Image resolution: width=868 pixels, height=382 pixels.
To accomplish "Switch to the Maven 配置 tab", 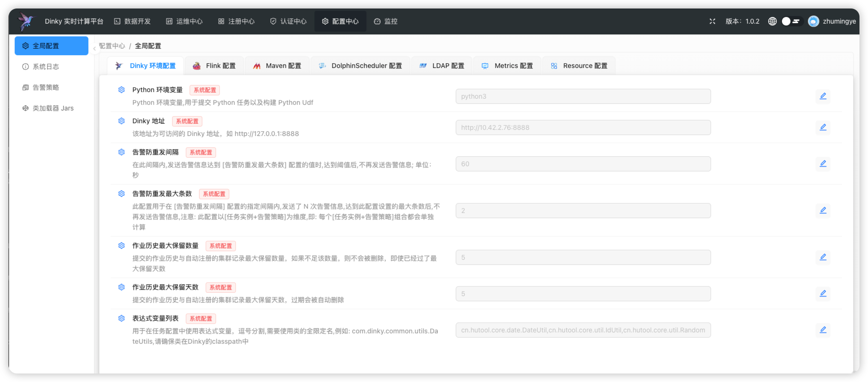I will pyautogui.click(x=277, y=66).
